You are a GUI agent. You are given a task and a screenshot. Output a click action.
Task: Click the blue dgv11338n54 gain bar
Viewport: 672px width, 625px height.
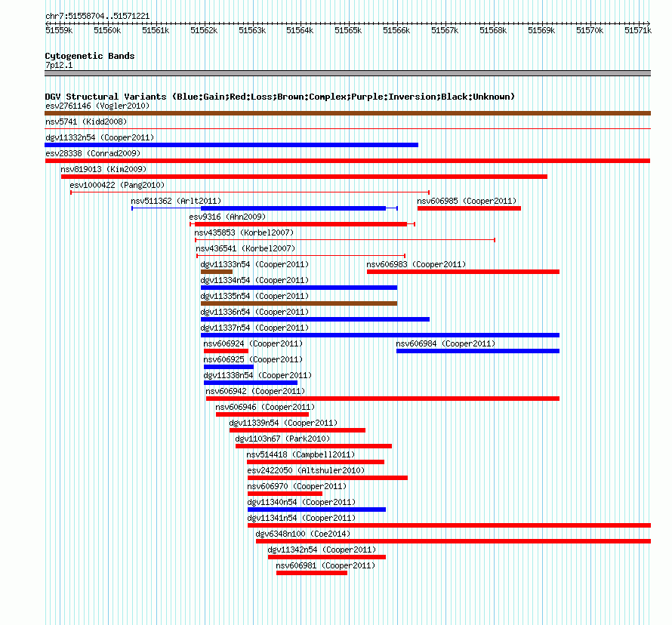(250, 383)
